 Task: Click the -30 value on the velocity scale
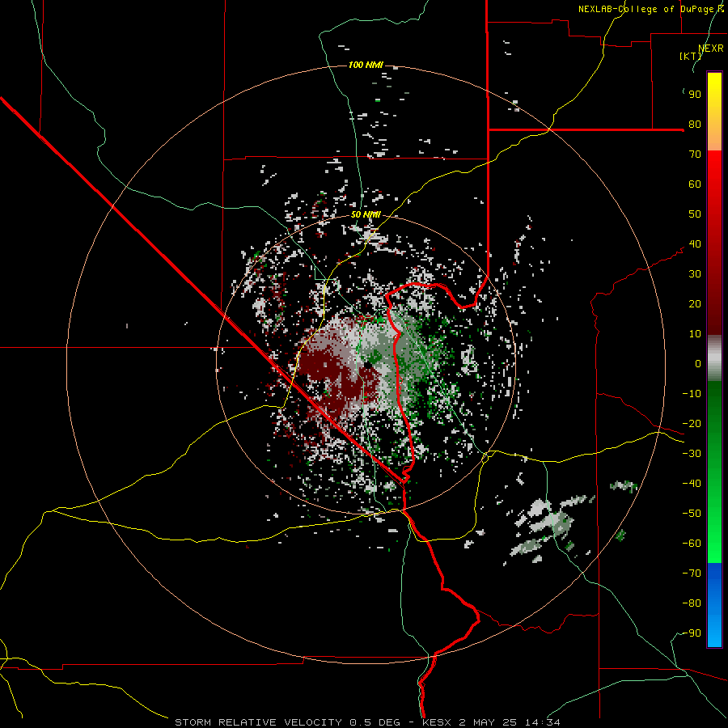(692, 454)
